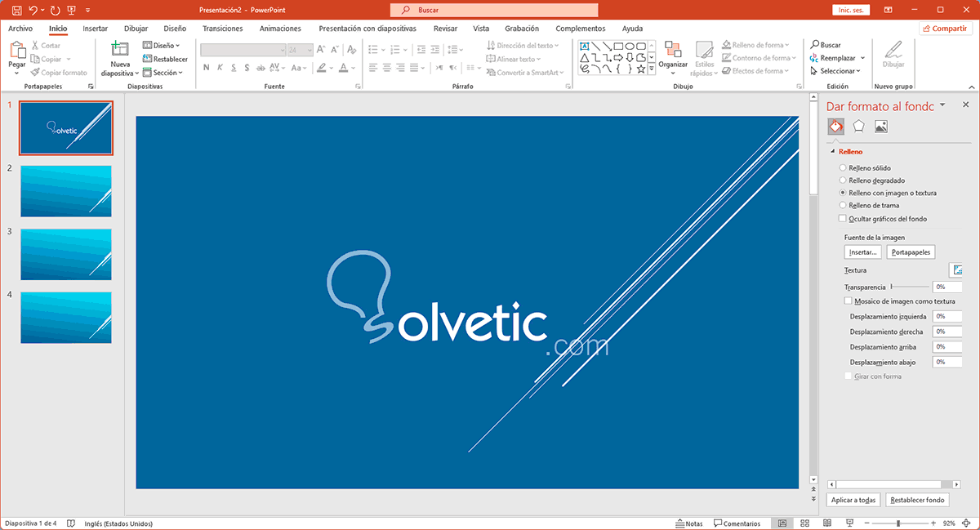The height and width of the screenshot is (530, 980).
Task: Click the zoom in plus button
Action: 933,523
